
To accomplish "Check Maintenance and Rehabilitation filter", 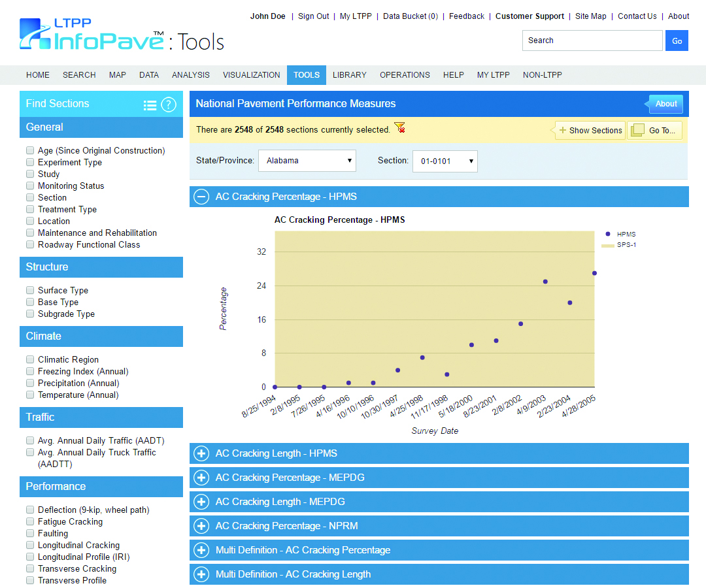I will [x=30, y=233].
